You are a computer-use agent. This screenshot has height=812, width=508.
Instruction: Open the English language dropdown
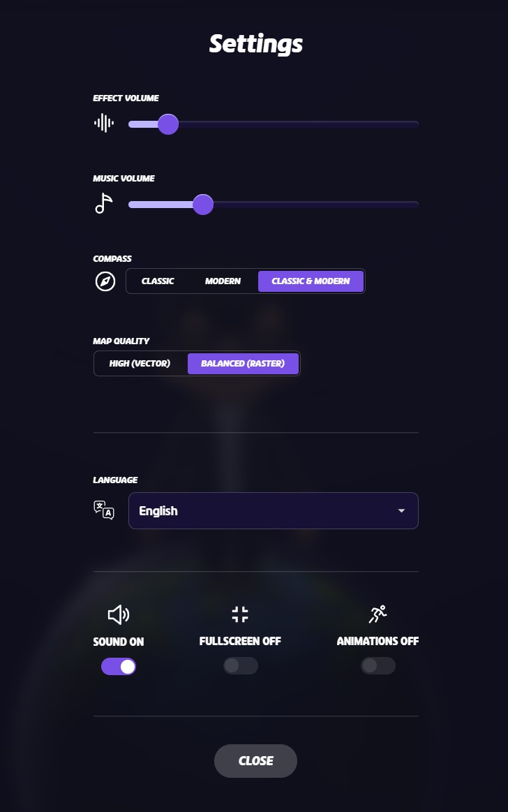pos(273,510)
